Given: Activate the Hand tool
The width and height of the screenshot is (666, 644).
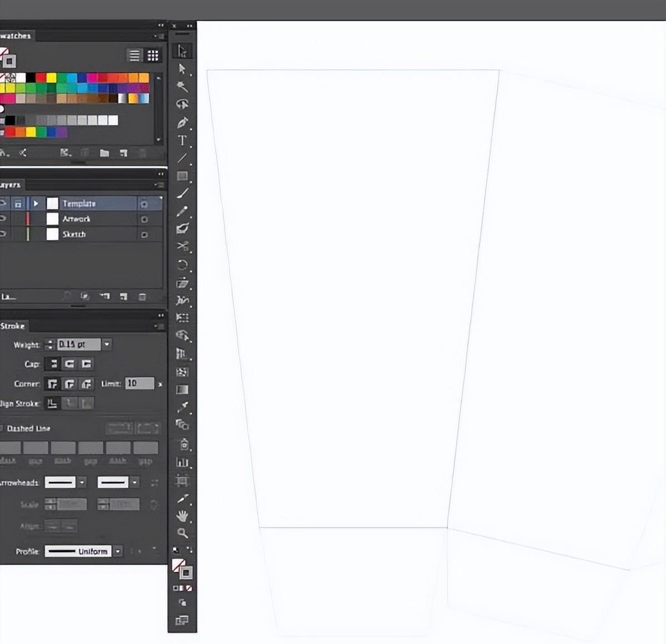Looking at the screenshot, I should 182,516.
